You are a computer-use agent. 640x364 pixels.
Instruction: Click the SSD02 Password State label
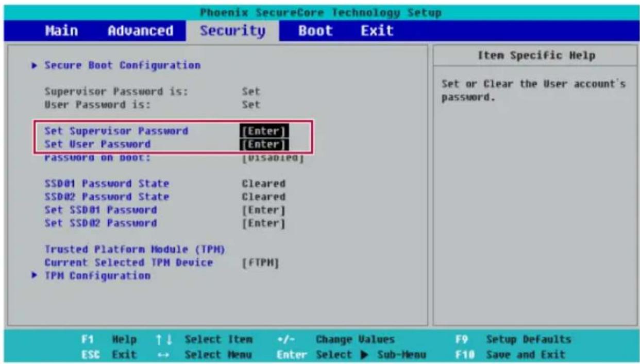(107, 197)
